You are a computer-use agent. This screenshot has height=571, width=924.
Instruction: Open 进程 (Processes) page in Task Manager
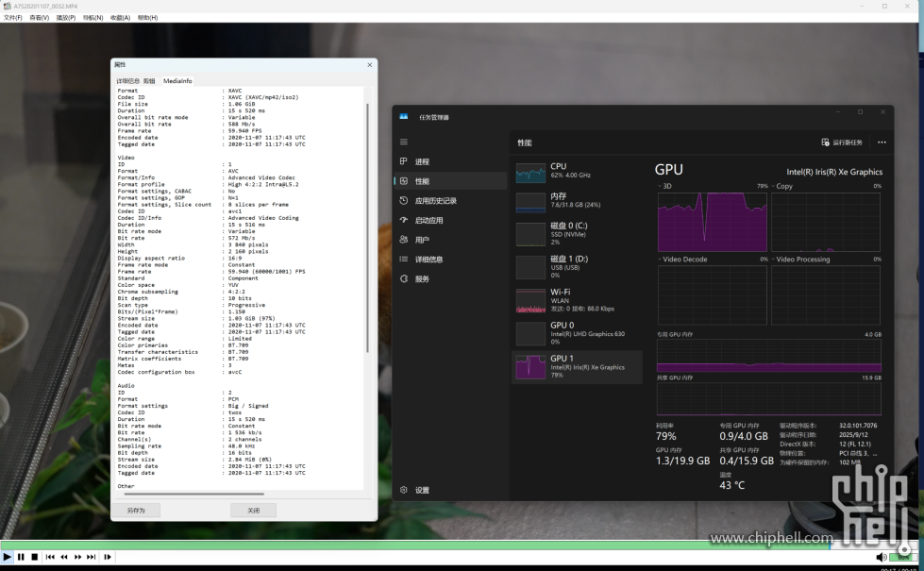(x=421, y=161)
